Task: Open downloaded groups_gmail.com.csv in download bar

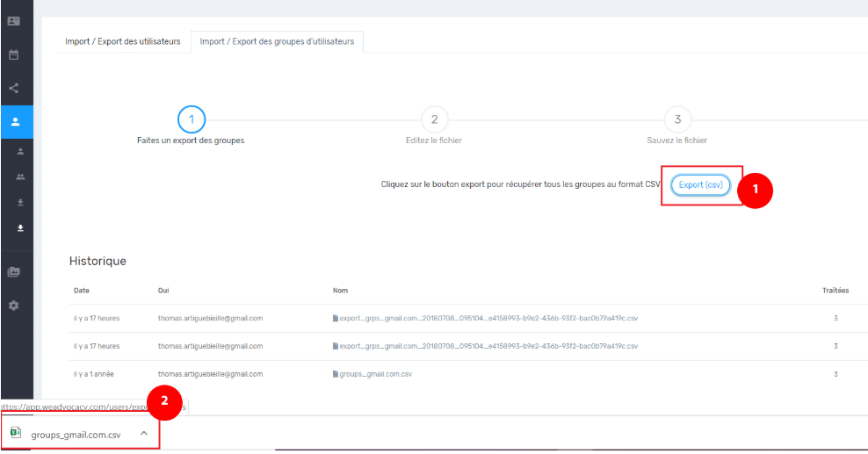Action: [x=76, y=435]
